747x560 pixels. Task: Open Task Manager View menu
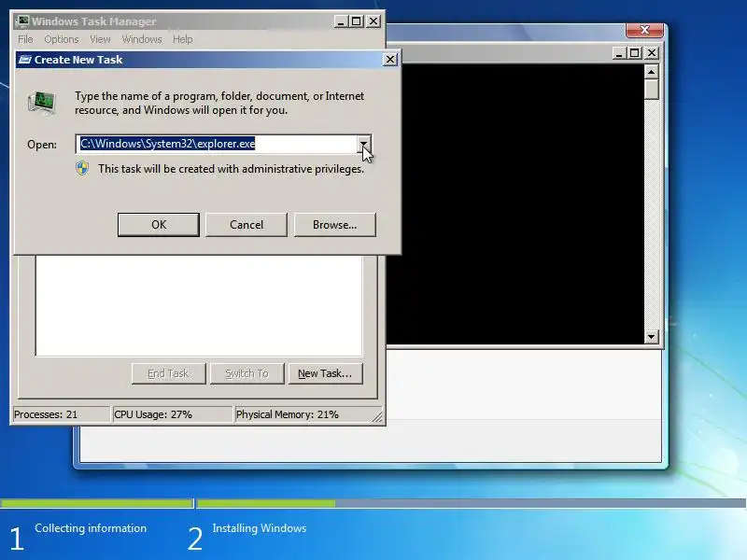pos(100,39)
